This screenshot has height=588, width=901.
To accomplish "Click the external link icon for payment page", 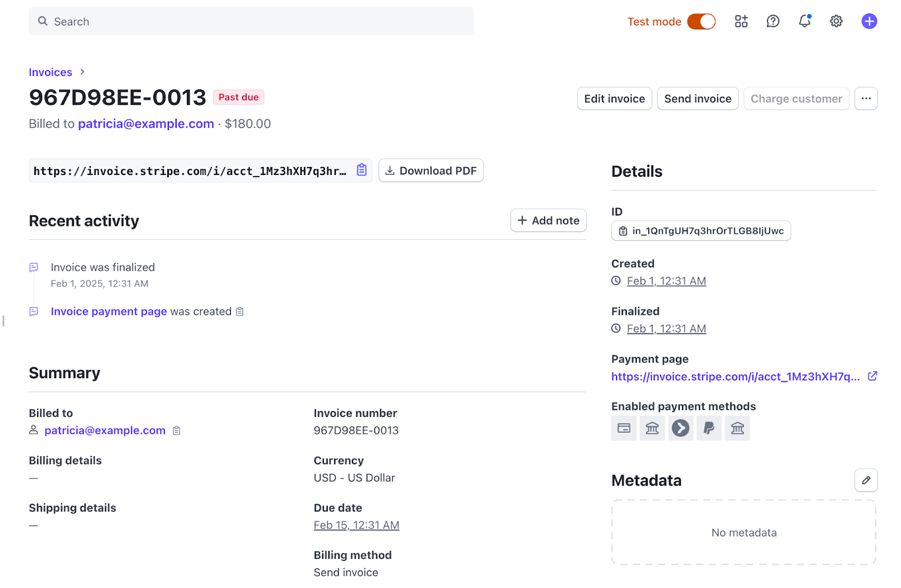I will (872, 376).
